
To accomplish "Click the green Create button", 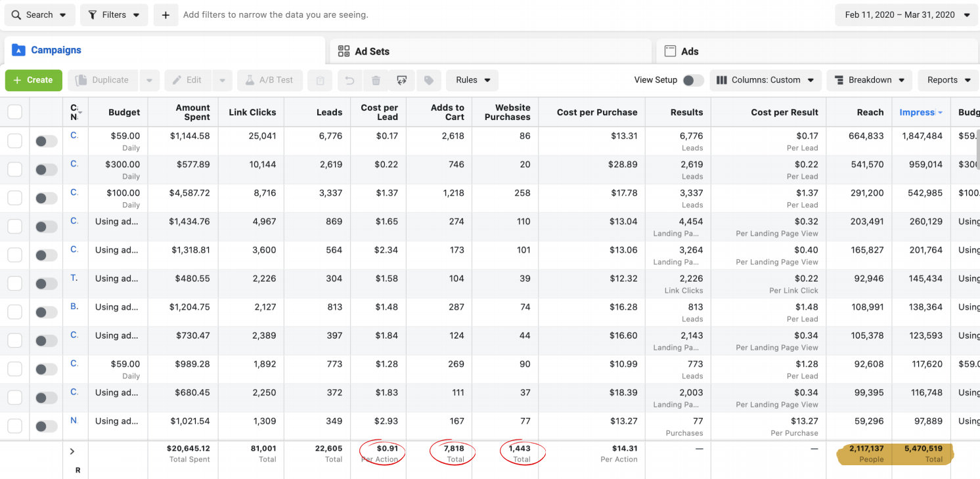I will tap(33, 80).
